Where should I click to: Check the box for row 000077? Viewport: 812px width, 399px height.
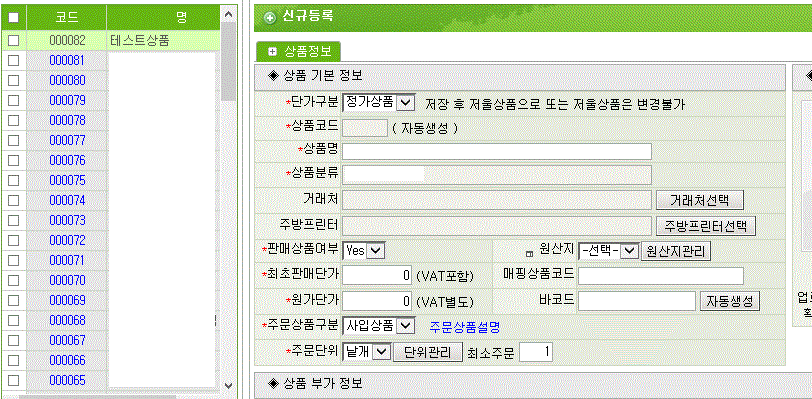(14, 140)
